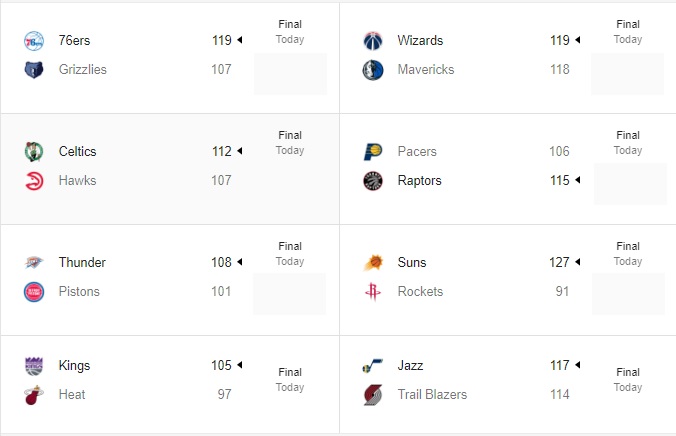The height and width of the screenshot is (436, 676).
Task: Click the Suns team logo
Action: [373, 262]
